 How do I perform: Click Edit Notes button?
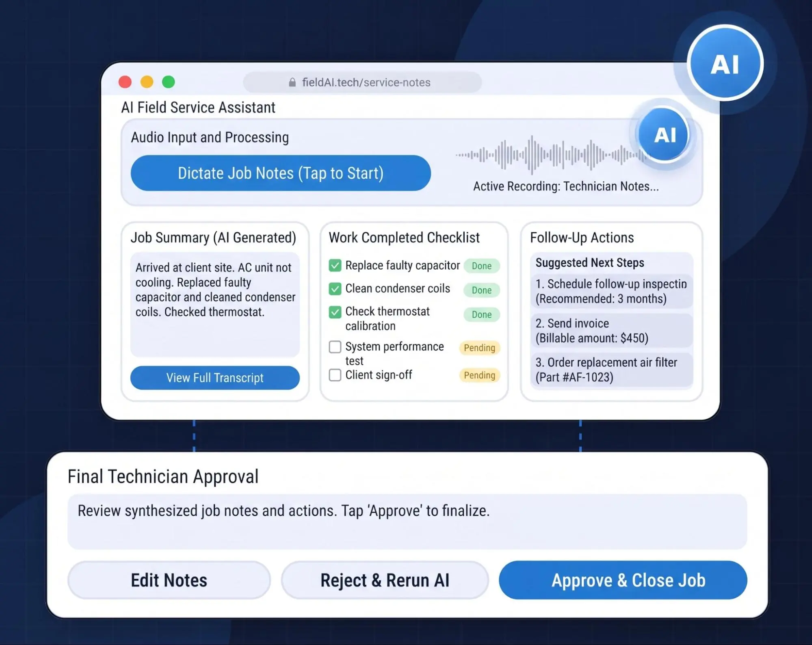[169, 580]
